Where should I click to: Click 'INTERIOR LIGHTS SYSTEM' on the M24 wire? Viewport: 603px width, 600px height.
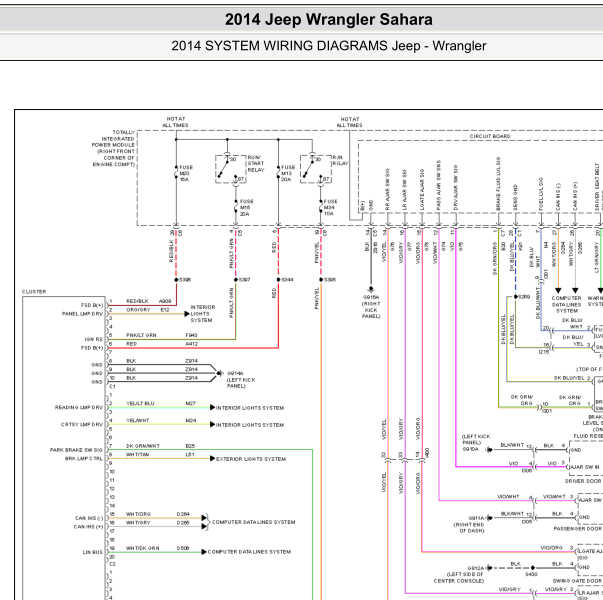coord(250,425)
